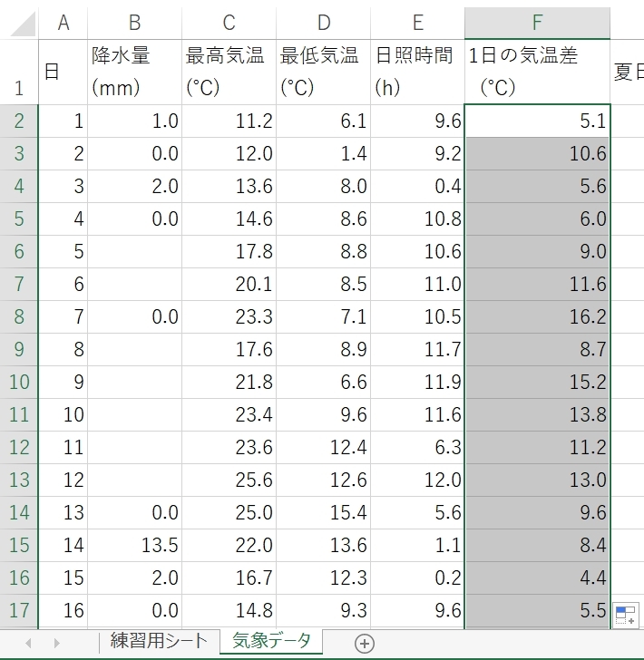Click the 日照時間 (h) header cell
The width and height of the screenshot is (644, 660).
click(x=416, y=72)
